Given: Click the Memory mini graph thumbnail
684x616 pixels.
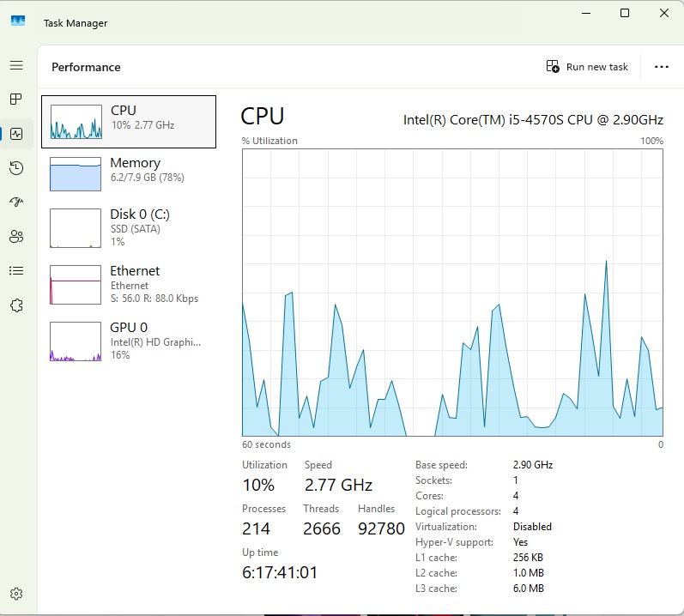Looking at the screenshot, I should point(76,174).
